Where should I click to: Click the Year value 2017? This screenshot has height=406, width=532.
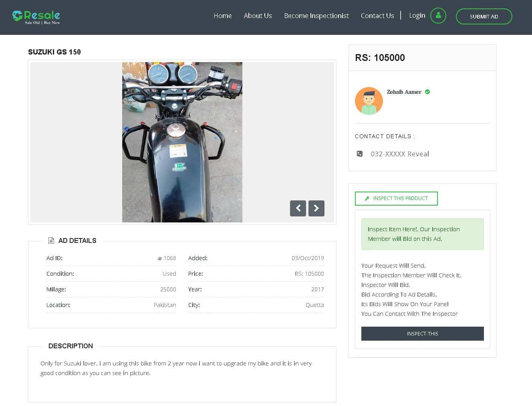tap(317, 289)
